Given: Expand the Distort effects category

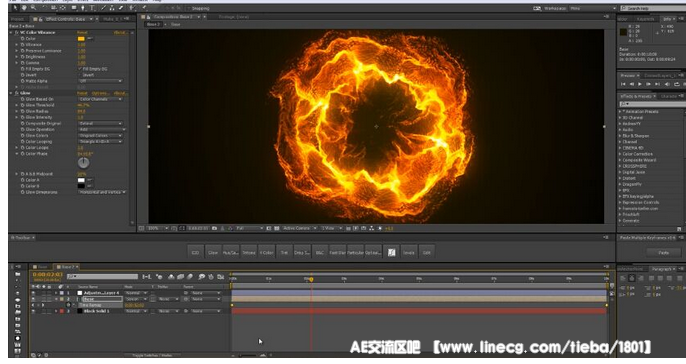Looking at the screenshot, I should (x=620, y=178).
